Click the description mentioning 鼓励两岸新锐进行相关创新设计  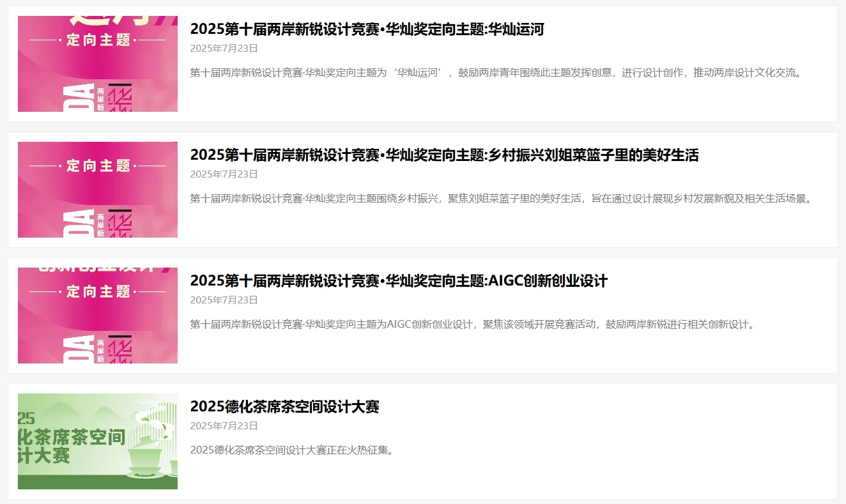coord(474,325)
